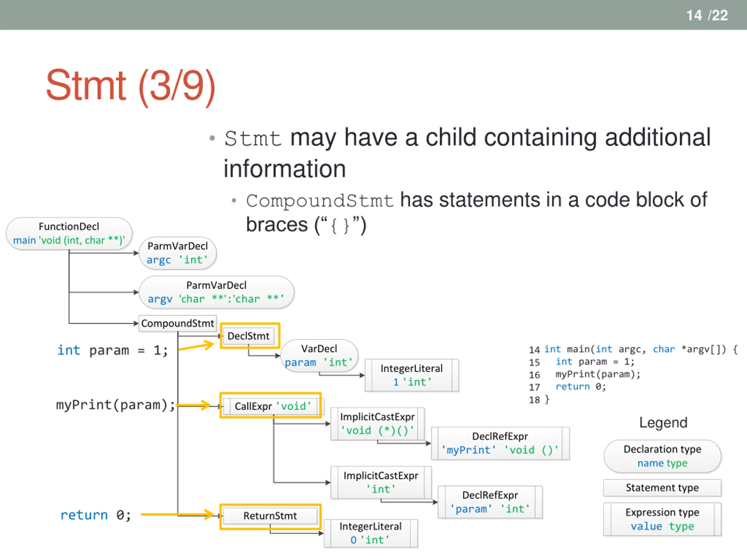Click the Expression type legend box
747x560 pixels.
(662, 519)
